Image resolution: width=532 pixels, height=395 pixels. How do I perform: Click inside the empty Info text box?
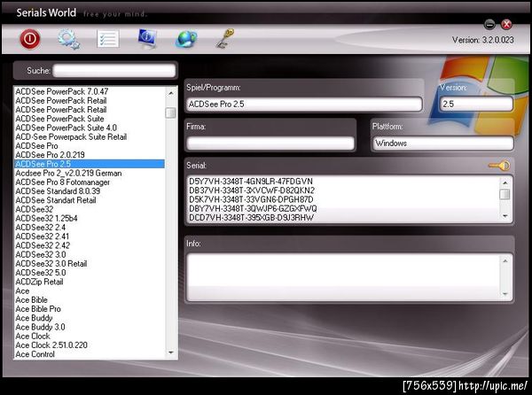click(343, 277)
